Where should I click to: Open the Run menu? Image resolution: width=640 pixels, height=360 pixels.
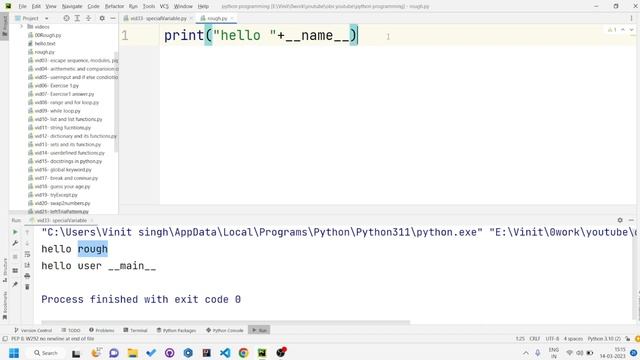(x=133, y=7)
